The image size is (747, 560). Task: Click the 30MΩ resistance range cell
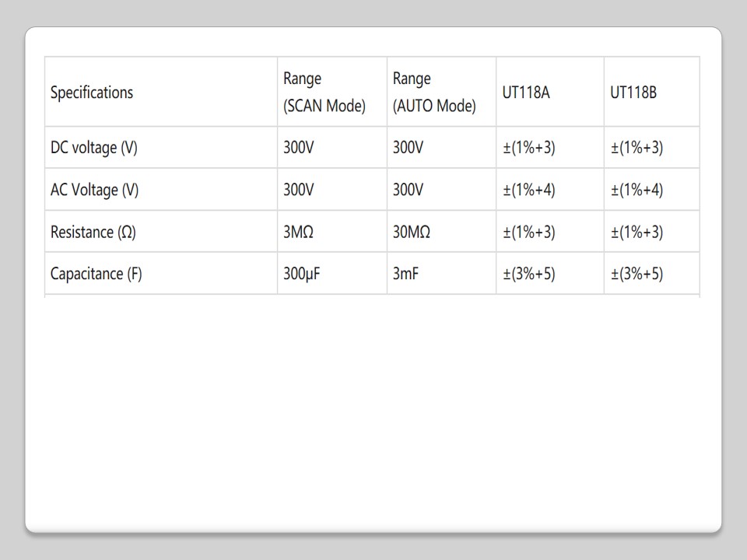[x=412, y=232]
